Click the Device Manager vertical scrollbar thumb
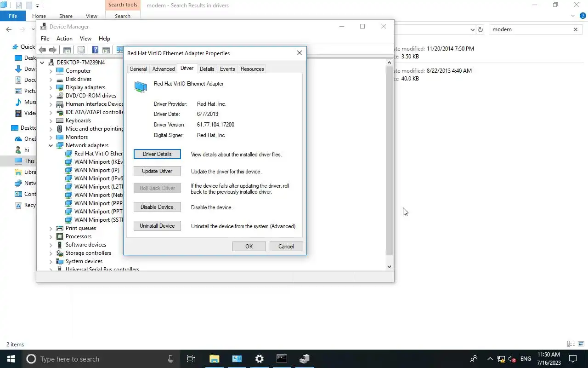The width and height of the screenshot is (588, 368). pyautogui.click(x=389, y=161)
